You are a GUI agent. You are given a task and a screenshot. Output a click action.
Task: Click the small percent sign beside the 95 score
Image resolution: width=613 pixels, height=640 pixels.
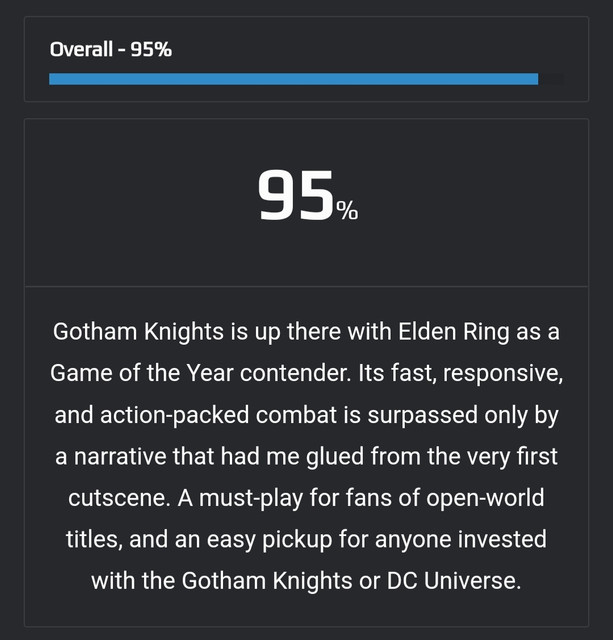[x=347, y=211]
